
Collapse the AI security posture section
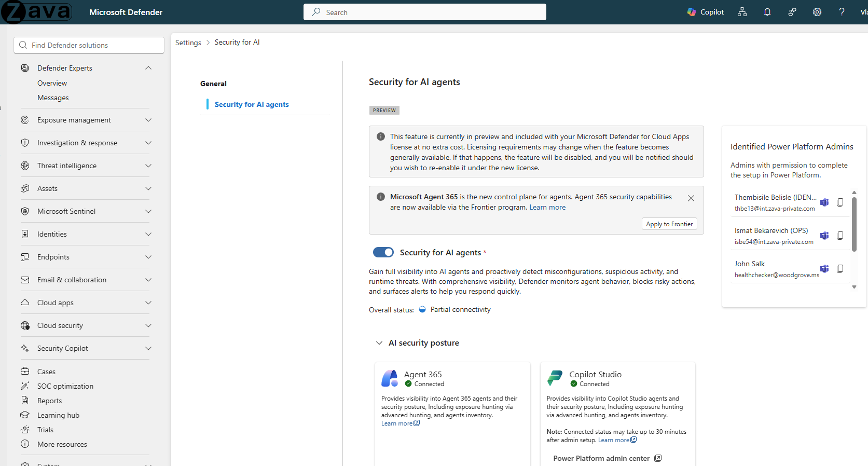point(379,343)
